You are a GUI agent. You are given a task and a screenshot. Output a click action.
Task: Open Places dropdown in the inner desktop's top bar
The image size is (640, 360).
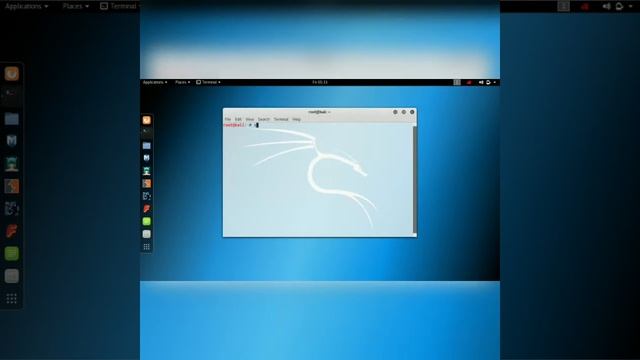(182, 82)
